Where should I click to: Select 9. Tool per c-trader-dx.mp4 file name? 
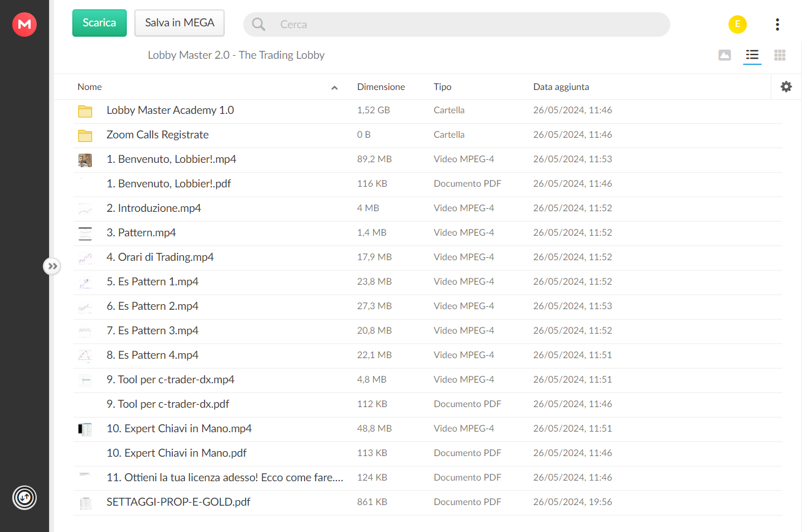point(170,380)
